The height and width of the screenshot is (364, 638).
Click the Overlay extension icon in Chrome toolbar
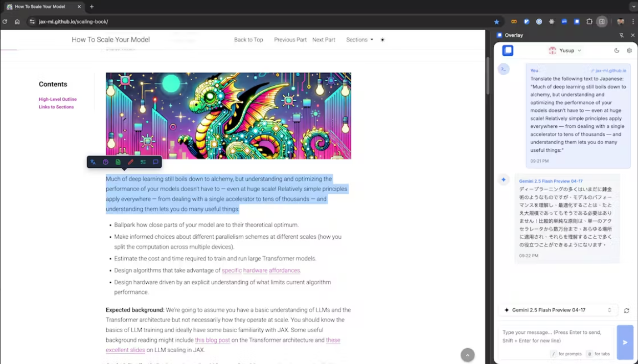(x=577, y=22)
